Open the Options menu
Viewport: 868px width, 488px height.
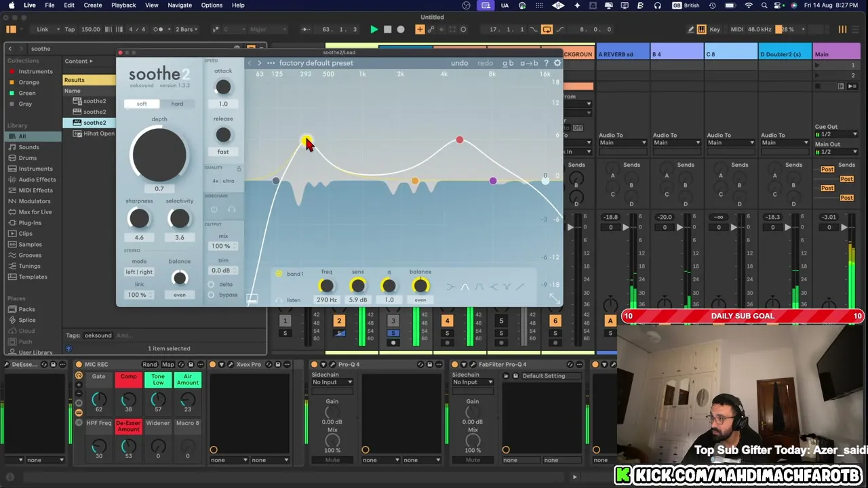coord(212,5)
